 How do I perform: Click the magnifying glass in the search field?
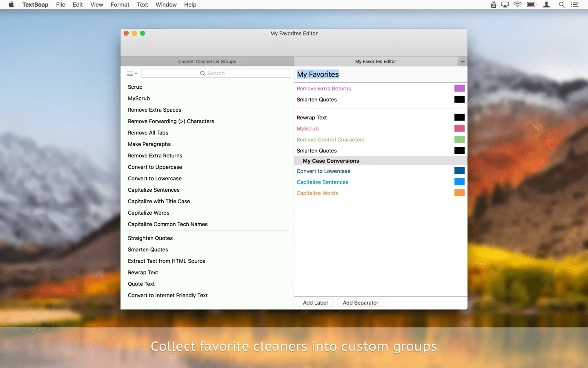click(203, 73)
